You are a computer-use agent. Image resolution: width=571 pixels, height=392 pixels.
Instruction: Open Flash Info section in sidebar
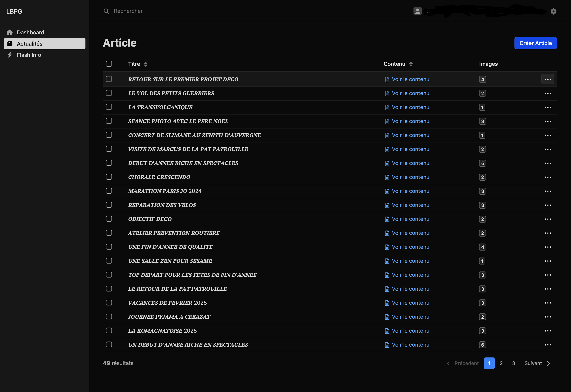44,55
